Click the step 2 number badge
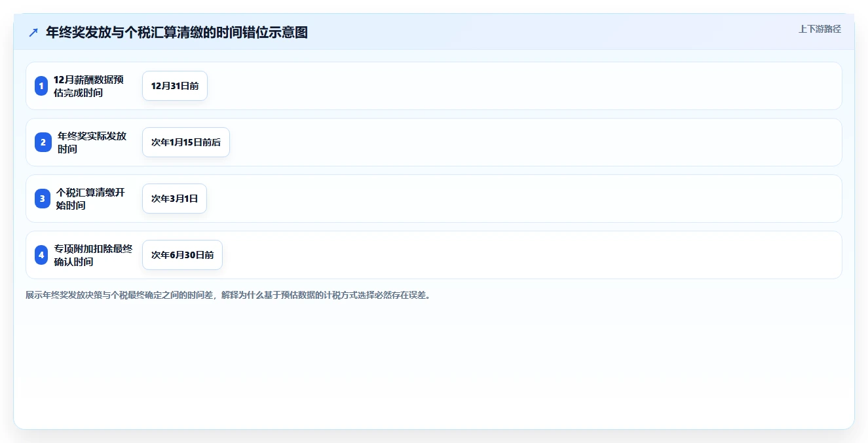The image size is (868, 443). pyautogui.click(x=43, y=142)
